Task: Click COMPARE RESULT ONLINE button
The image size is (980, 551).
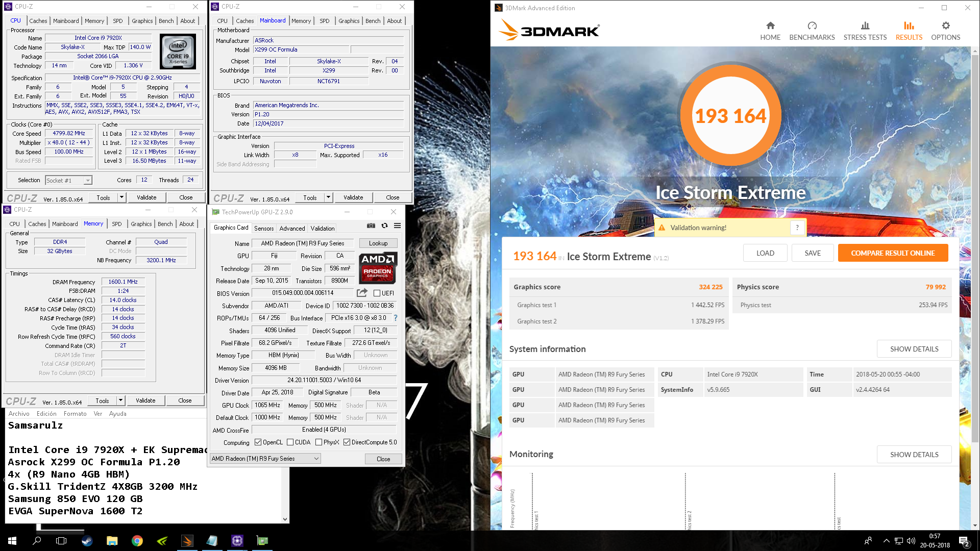Action: point(893,253)
